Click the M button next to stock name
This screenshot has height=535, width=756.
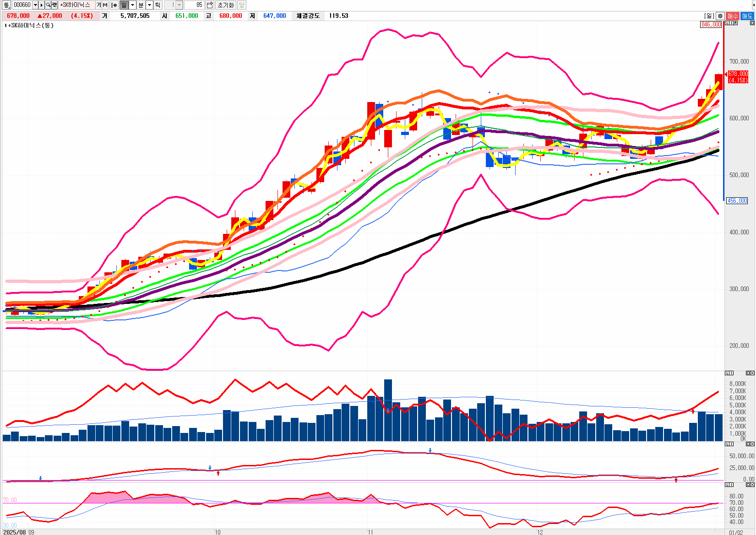(x=105, y=5)
